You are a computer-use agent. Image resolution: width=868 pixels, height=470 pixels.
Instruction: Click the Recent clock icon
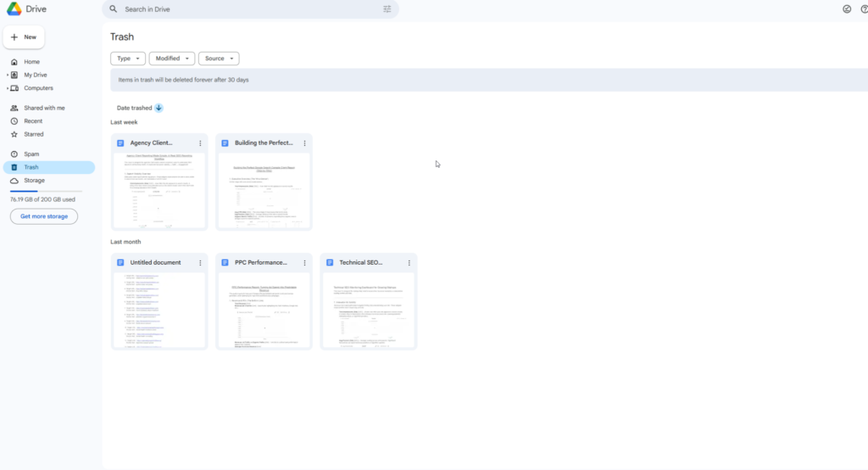click(x=14, y=120)
